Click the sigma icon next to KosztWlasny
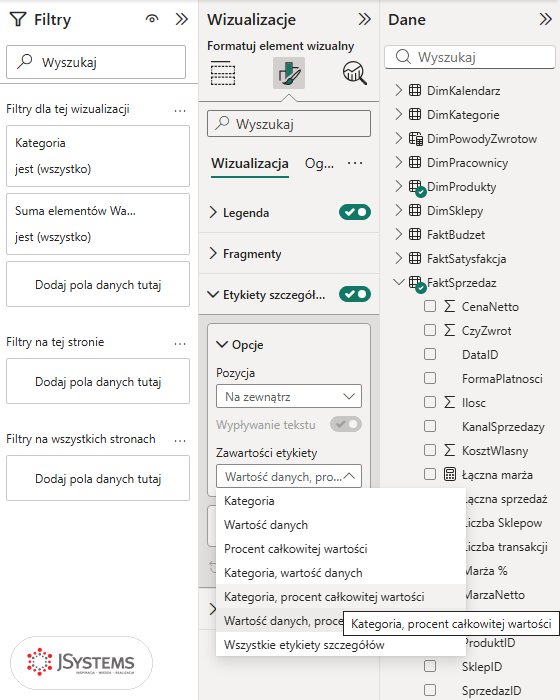 click(450, 450)
